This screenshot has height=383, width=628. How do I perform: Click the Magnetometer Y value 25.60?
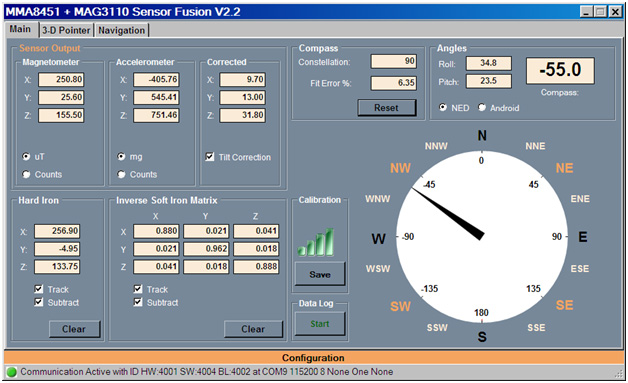(x=61, y=97)
